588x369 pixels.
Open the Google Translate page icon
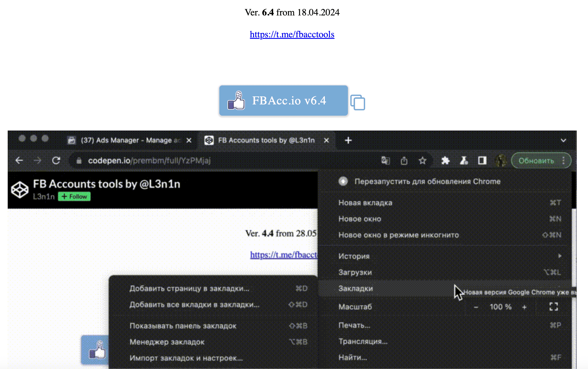point(385,160)
